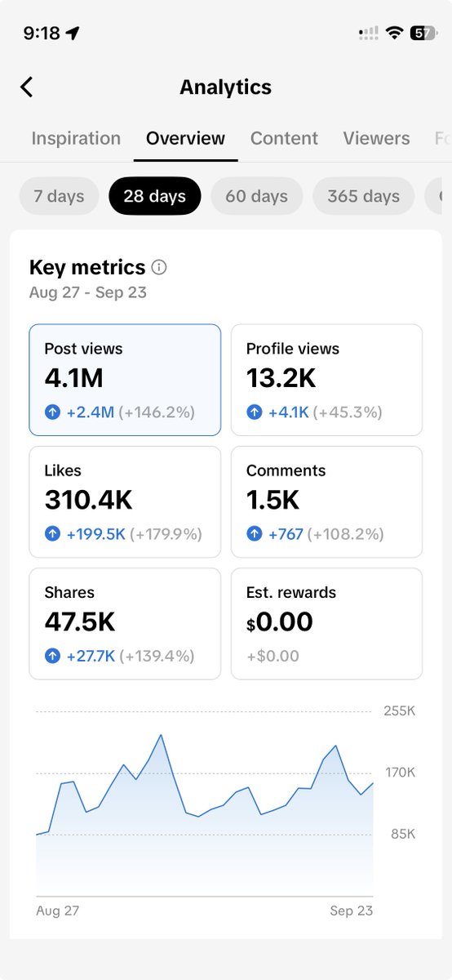This screenshot has width=452, height=980.
Task: Tap up-arrow icon in Comments card
Action: tap(255, 534)
